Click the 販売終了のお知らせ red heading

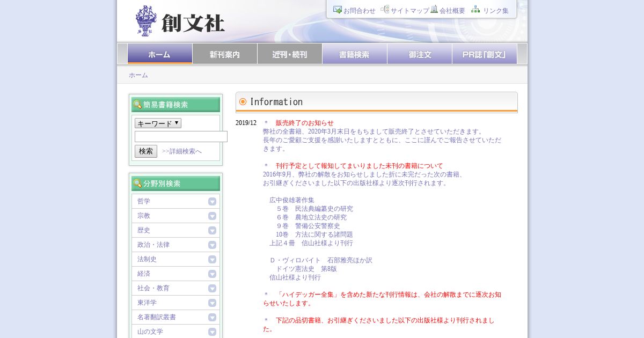[305, 123]
